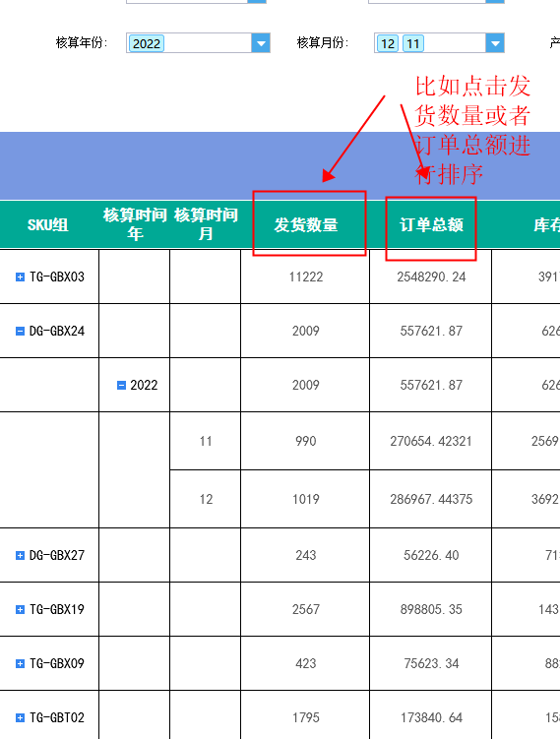Expand the TG-GBX03 row plus icon

click(x=20, y=277)
